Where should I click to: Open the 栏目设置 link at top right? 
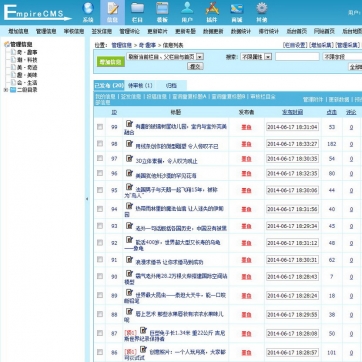pos(295,45)
